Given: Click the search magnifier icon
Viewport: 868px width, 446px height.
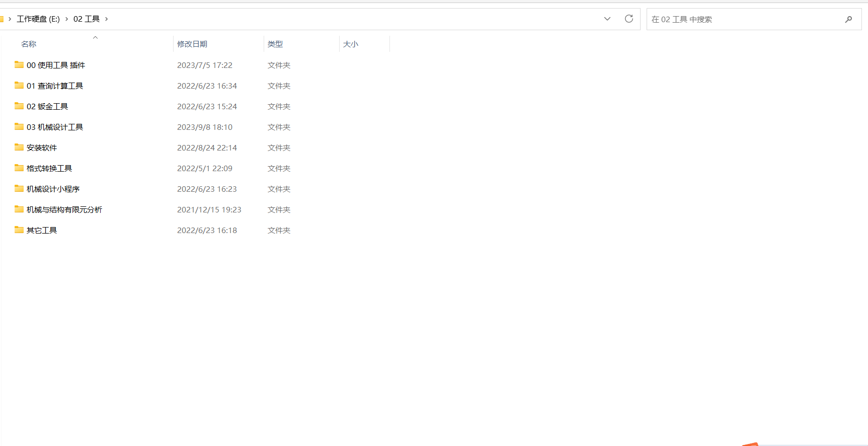Looking at the screenshot, I should (x=848, y=19).
